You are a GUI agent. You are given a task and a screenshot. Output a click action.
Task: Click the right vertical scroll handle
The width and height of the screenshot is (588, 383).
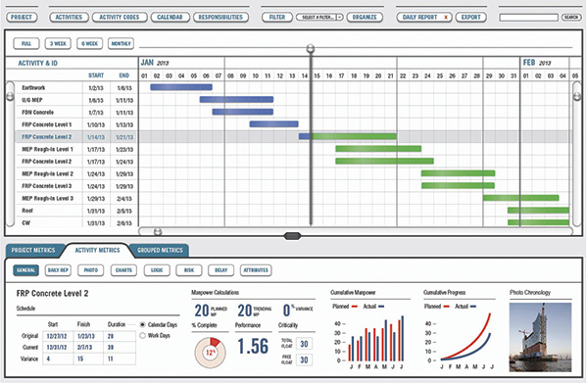coord(577,97)
